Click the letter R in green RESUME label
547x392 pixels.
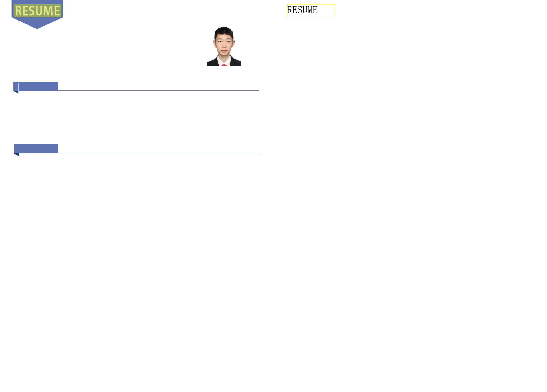[19, 11]
